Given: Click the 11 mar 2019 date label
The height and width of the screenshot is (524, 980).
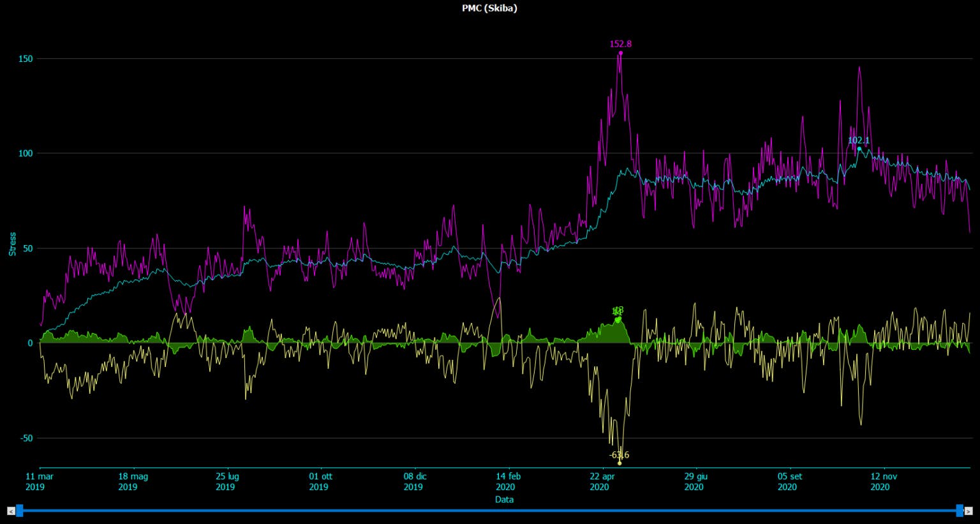Looking at the screenshot, I should [40, 481].
